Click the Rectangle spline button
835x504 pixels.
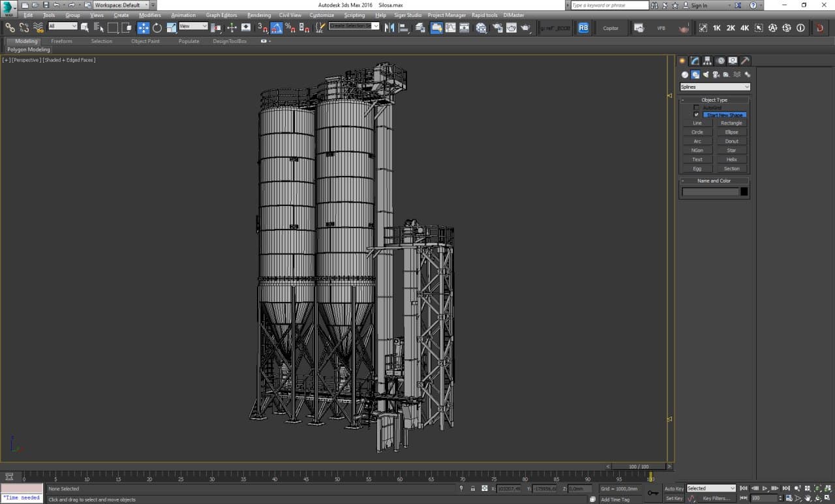point(731,123)
